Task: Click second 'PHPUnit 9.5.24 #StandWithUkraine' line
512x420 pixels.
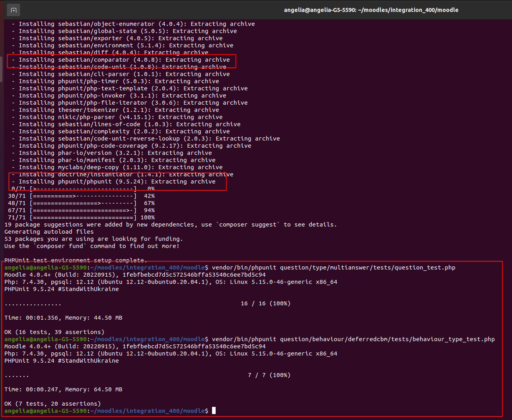Action: point(62,361)
